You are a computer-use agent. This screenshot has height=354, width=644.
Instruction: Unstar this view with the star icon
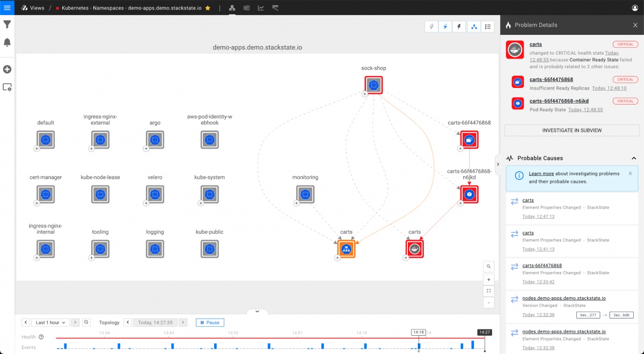click(208, 8)
